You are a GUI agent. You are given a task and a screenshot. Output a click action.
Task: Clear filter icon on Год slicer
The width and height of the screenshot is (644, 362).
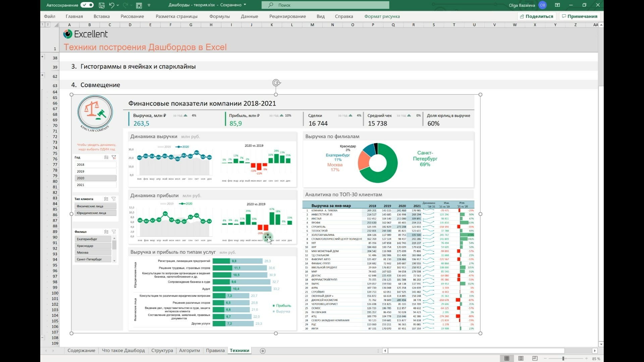tap(114, 157)
